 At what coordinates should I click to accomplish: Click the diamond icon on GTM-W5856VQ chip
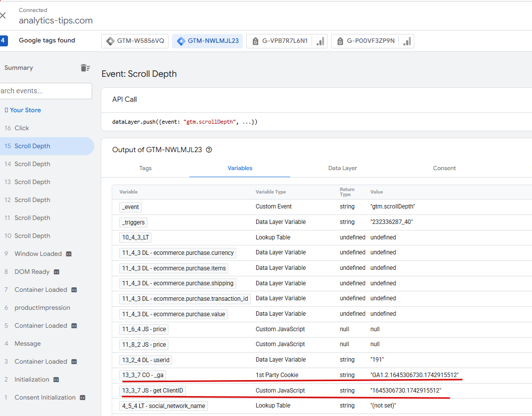(110, 41)
